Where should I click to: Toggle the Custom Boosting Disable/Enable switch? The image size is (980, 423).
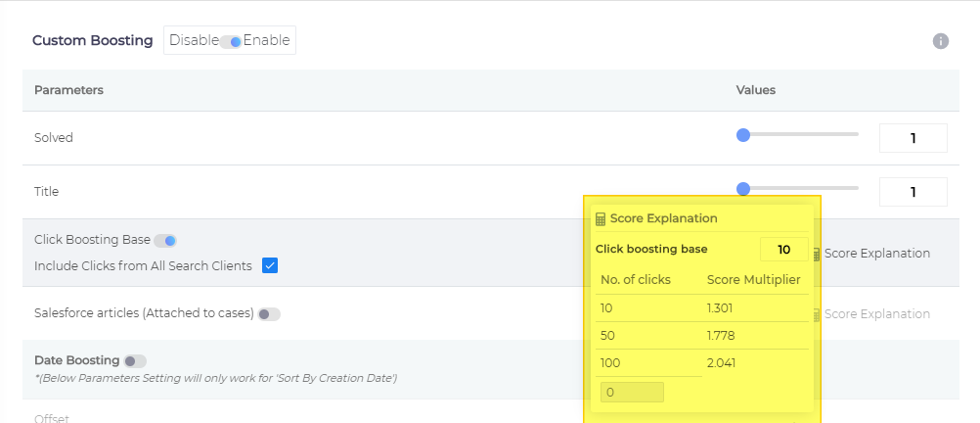pos(231,41)
